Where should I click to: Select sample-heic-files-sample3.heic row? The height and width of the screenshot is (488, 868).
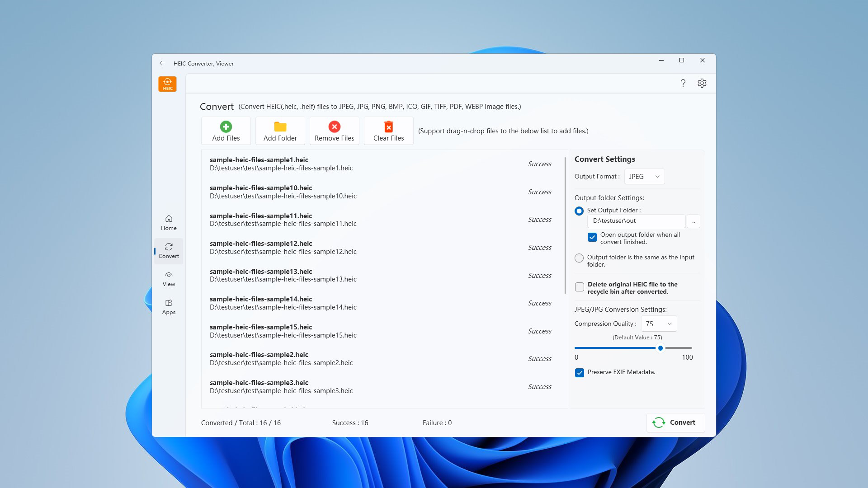tap(382, 387)
